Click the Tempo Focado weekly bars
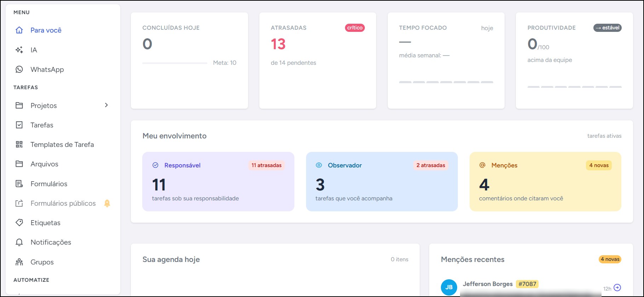The image size is (644, 297). coord(446,82)
